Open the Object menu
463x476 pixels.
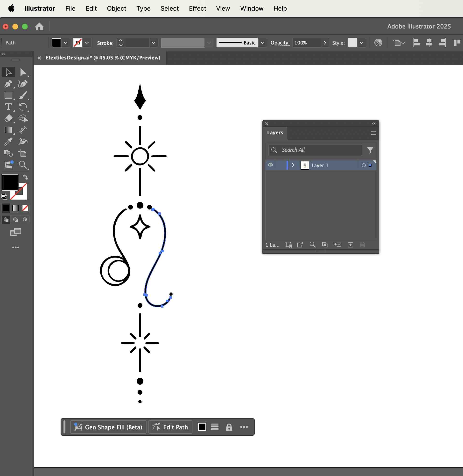click(x=117, y=8)
